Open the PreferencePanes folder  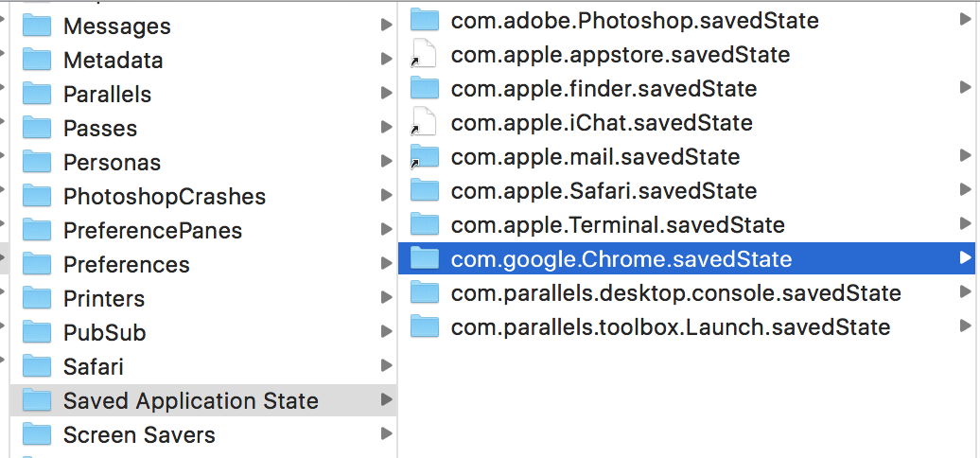[152, 231]
